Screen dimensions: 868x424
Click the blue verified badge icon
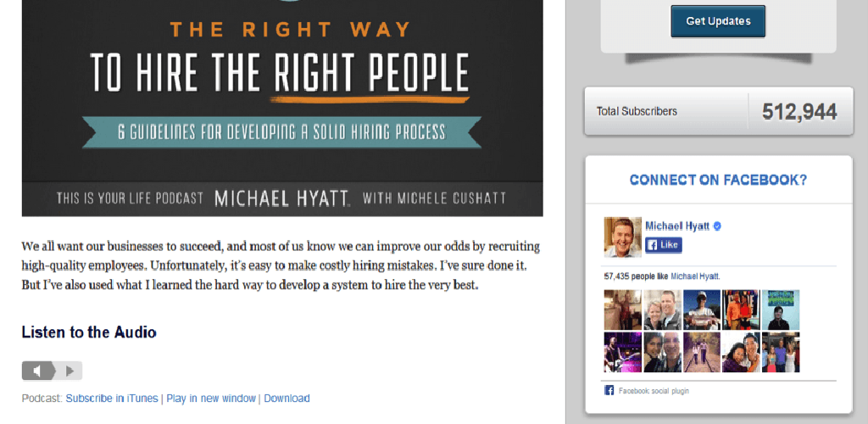717,226
